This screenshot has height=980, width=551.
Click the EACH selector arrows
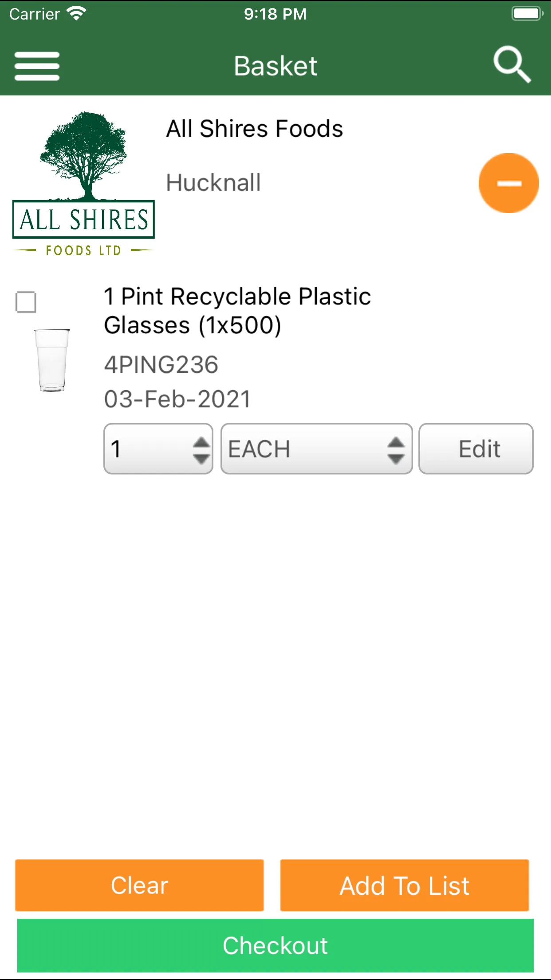coord(396,449)
